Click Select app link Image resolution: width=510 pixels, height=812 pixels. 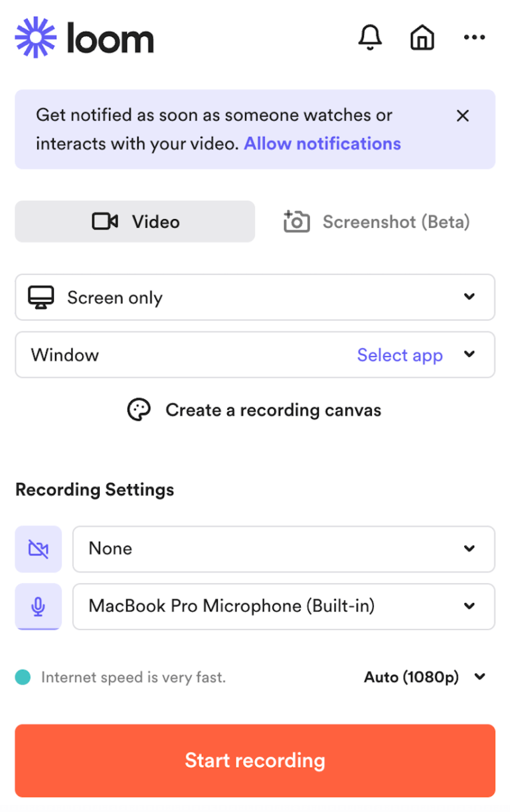point(400,355)
